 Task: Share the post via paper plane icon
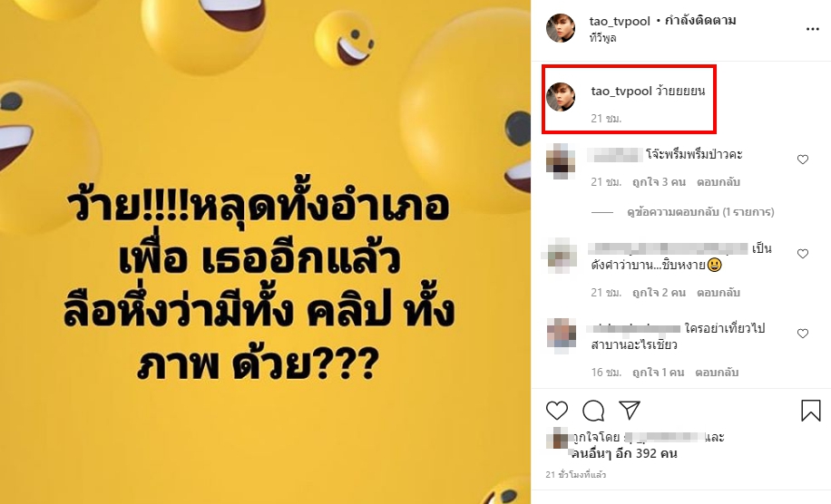pyautogui.click(x=630, y=411)
